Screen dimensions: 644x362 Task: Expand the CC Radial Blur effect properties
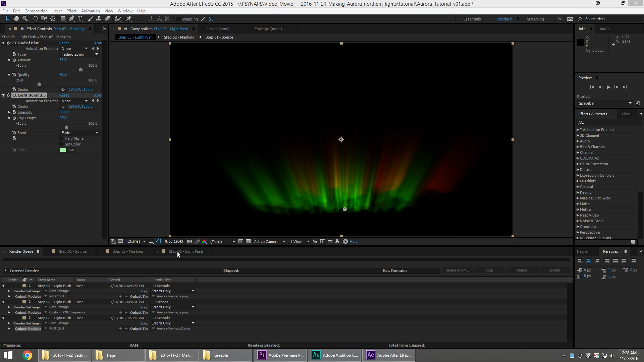(4, 43)
